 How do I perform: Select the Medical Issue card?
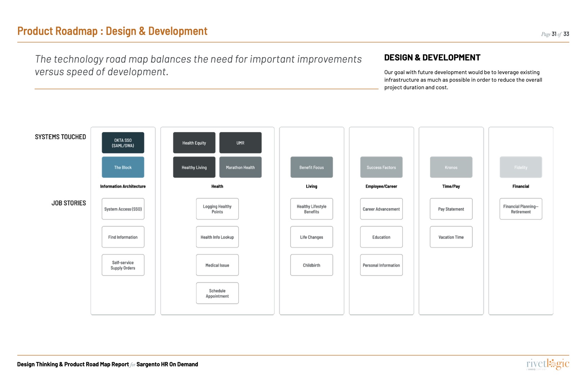tap(217, 265)
